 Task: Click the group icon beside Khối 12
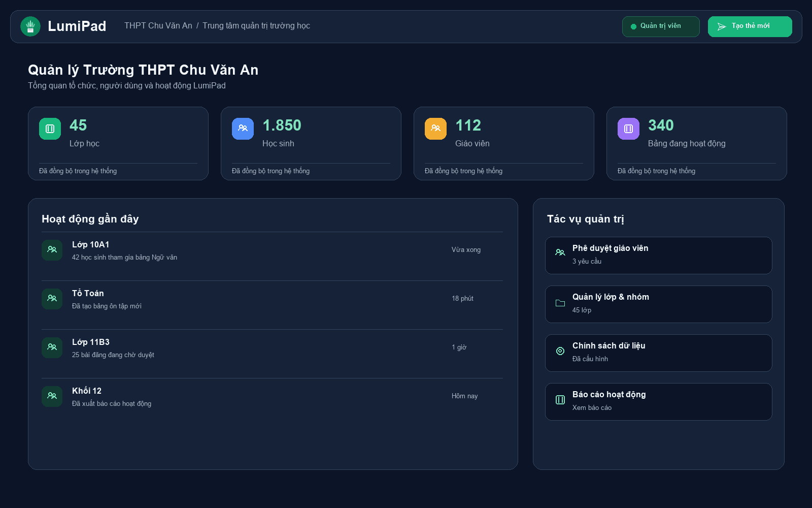click(52, 396)
